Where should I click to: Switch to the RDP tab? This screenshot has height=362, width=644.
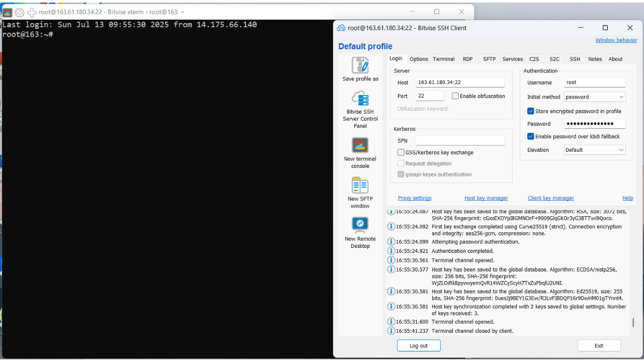468,59
